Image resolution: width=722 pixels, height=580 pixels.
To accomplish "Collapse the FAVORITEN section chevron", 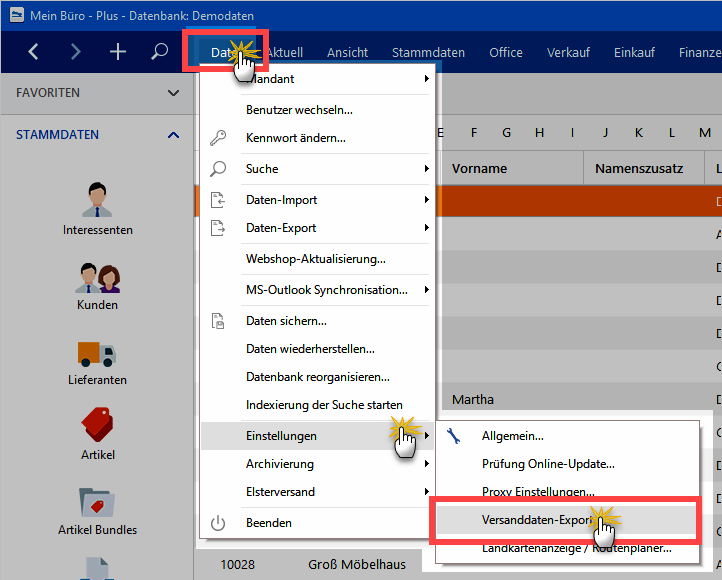I will [173, 93].
